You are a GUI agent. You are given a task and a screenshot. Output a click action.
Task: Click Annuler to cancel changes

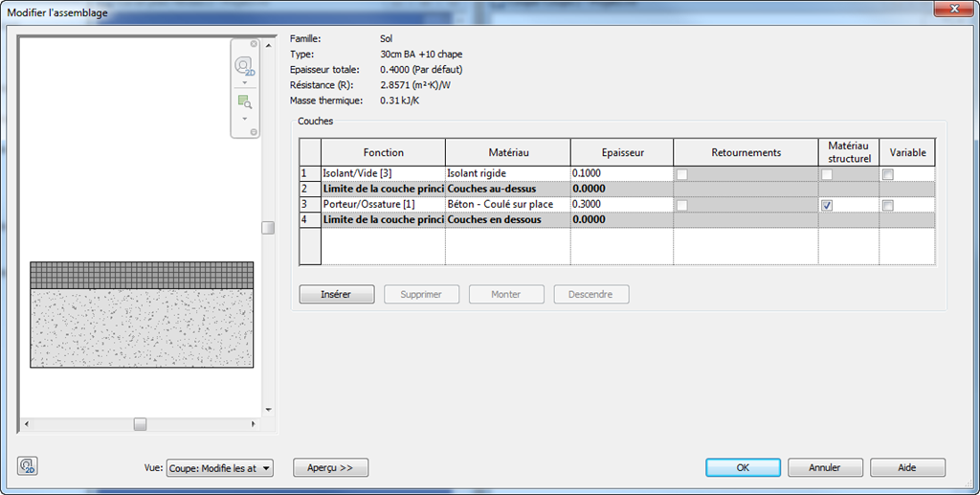pyautogui.click(x=825, y=468)
